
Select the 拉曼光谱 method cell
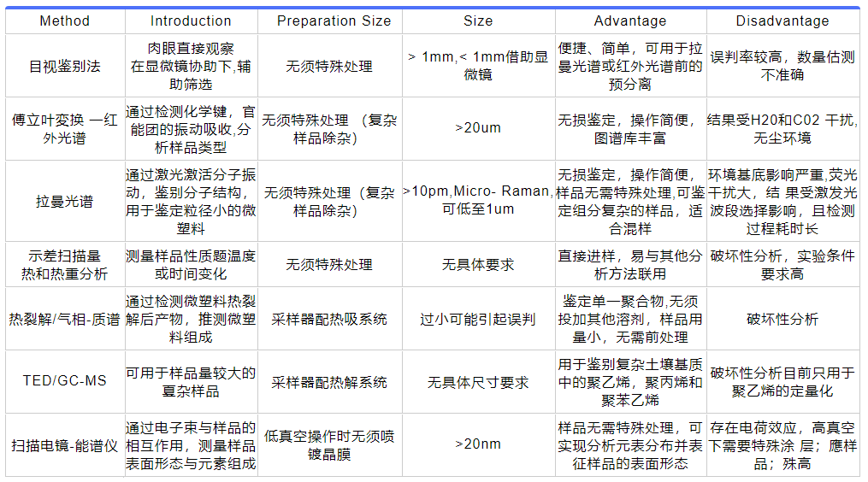coord(64,202)
